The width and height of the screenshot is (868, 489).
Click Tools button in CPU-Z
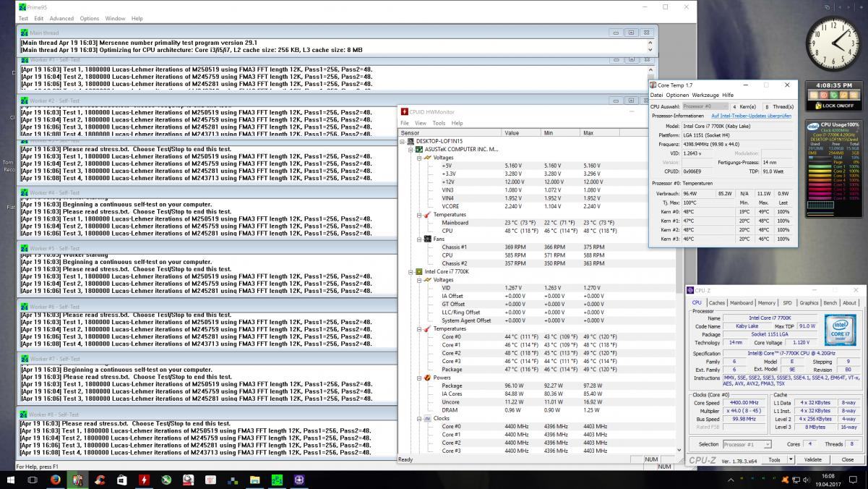click(774, 459)
